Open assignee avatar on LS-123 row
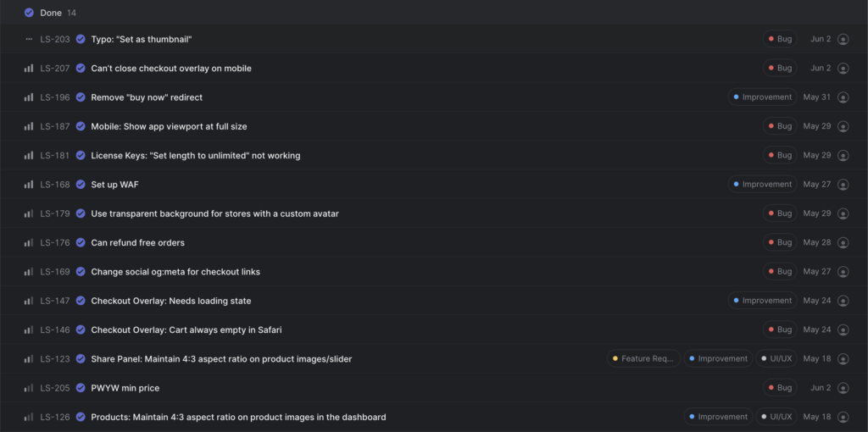The height and width of the screenshot is (432, 868). tap(843, 359)
